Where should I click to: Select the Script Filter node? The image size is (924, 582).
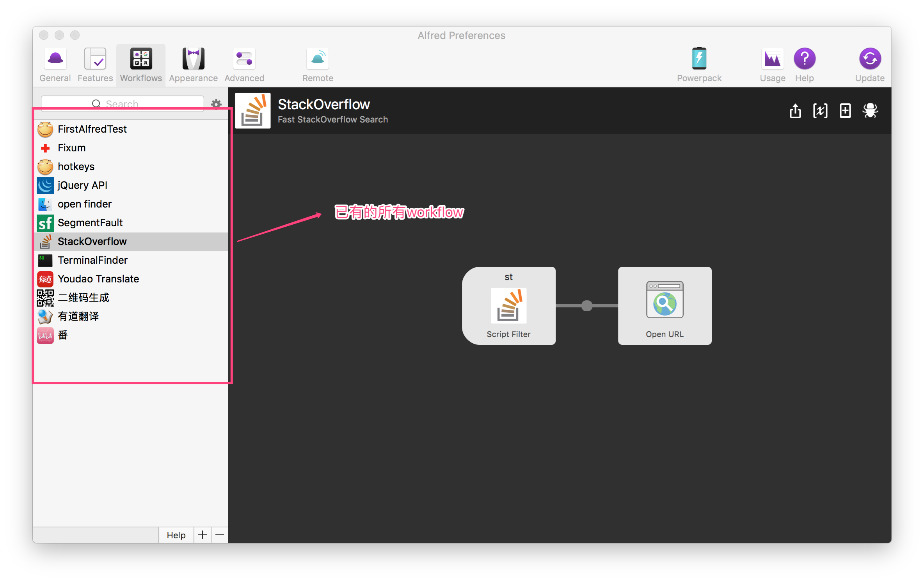coord(508,306)
